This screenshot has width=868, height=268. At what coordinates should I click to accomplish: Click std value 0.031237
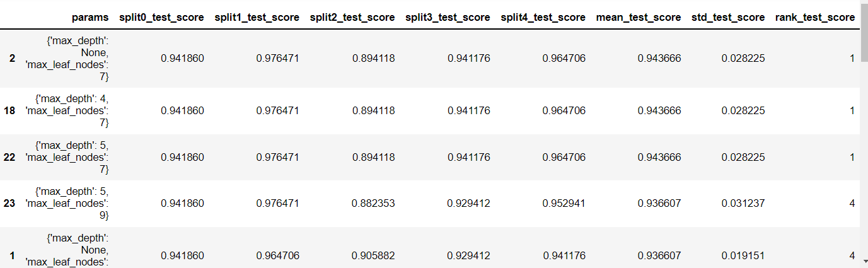[744, 204]
